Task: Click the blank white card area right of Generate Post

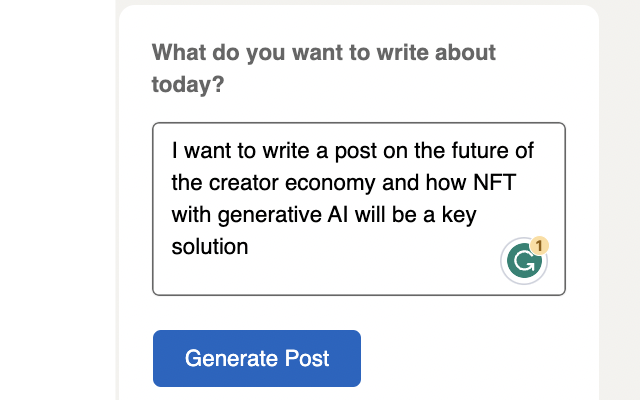Action: [x=480, y=358]
